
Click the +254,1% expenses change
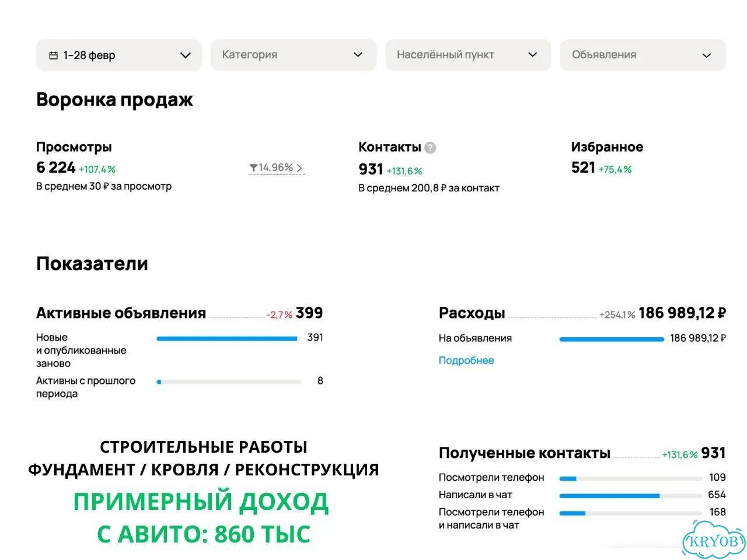[x=617, y=315]
